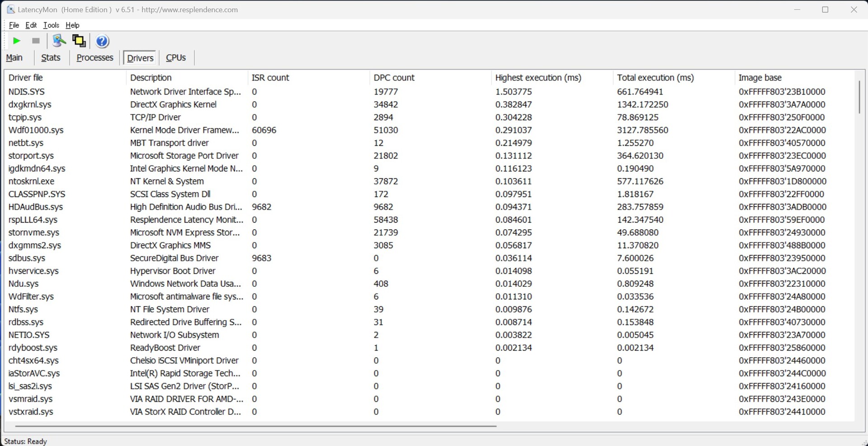Select the CLASSPNP.SYS driver row
868x446 pixels.
[429, 194]
